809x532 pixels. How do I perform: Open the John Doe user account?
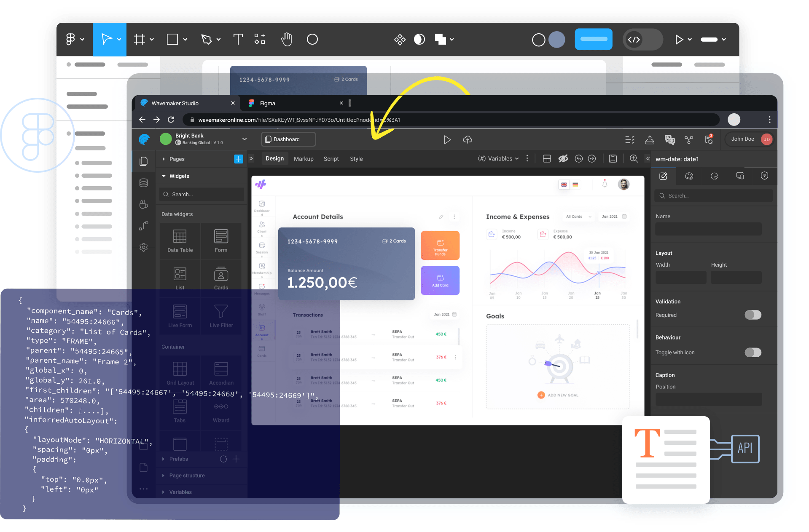pos(749,139)
